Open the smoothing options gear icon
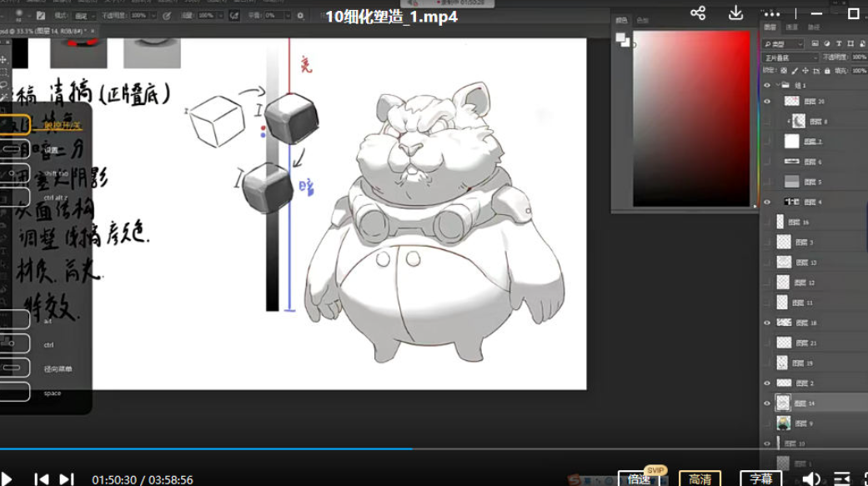The height and width of the screenshot is (486, 868). coord(300,16)
